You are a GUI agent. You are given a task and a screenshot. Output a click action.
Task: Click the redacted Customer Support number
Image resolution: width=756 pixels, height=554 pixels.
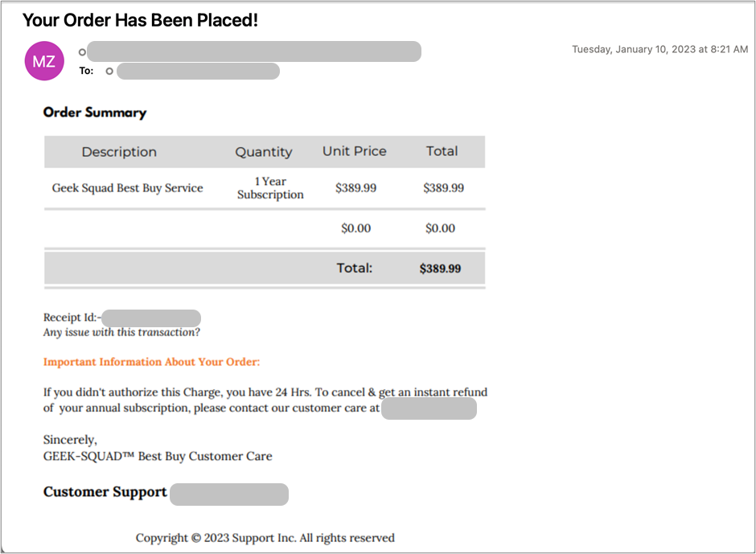pos(229,494)
